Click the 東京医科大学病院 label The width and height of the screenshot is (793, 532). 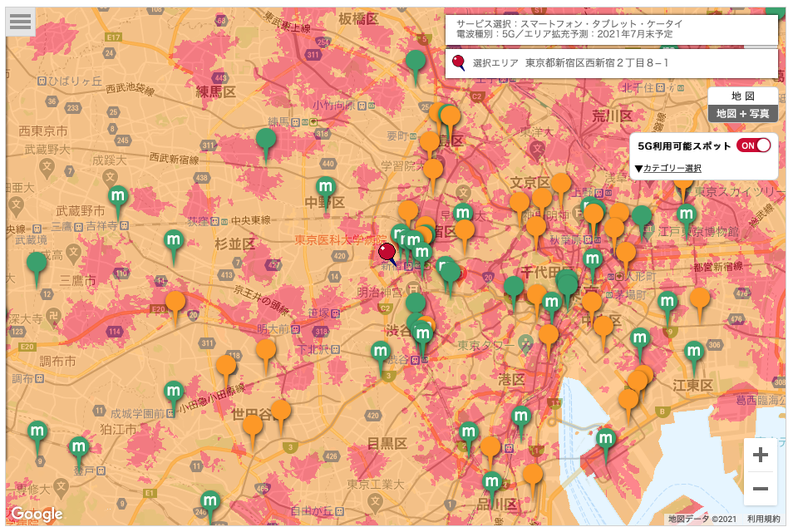(x=341, y=239)
